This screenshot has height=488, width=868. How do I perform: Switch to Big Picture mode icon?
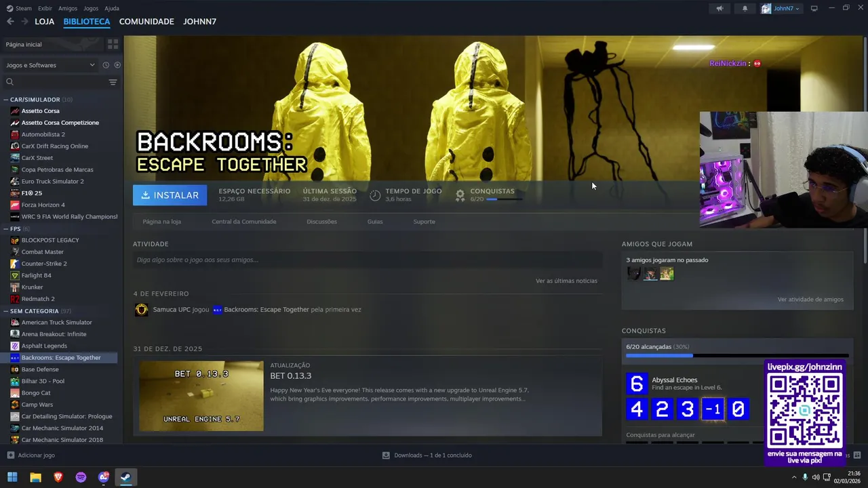[814, 8]
